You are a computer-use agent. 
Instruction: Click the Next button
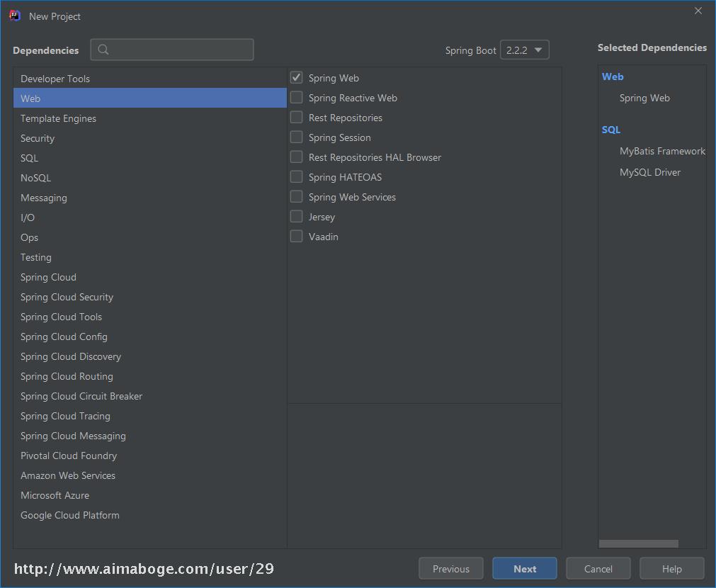(525, 569)
